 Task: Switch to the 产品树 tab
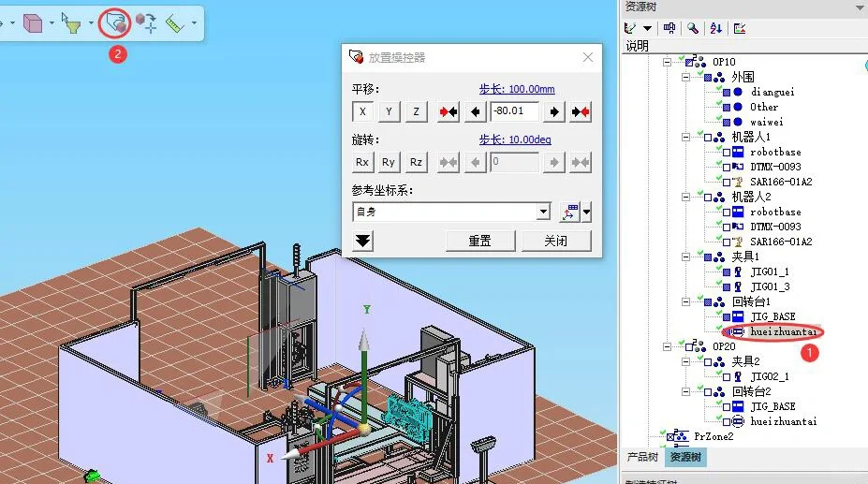point(641,457)
